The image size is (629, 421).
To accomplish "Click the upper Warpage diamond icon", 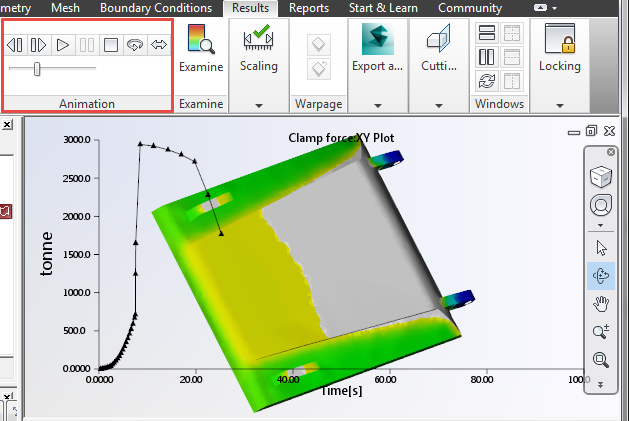I will pyautogui.click(x=319, y=44).
